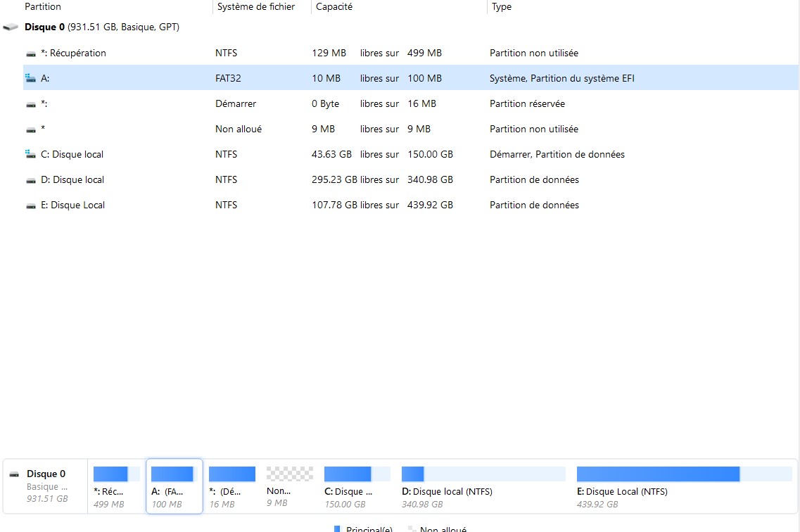The width and height of the screenshot is (800, 532).
Task: Click Démarrer, Partition de données type text
Action: [x=557, y=154]
